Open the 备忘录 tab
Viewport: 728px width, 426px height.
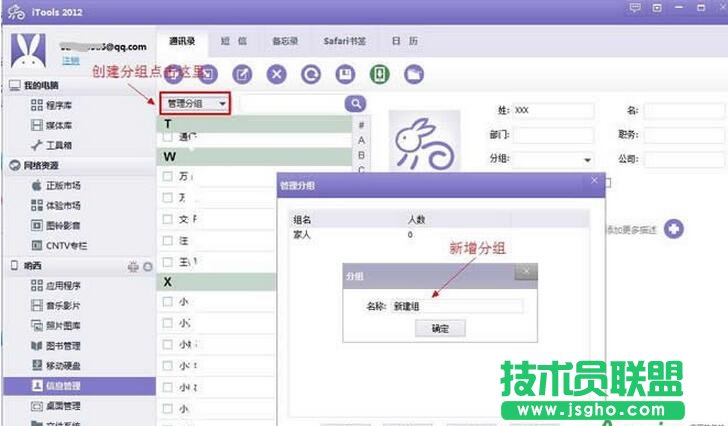click(x=286, y=42)
